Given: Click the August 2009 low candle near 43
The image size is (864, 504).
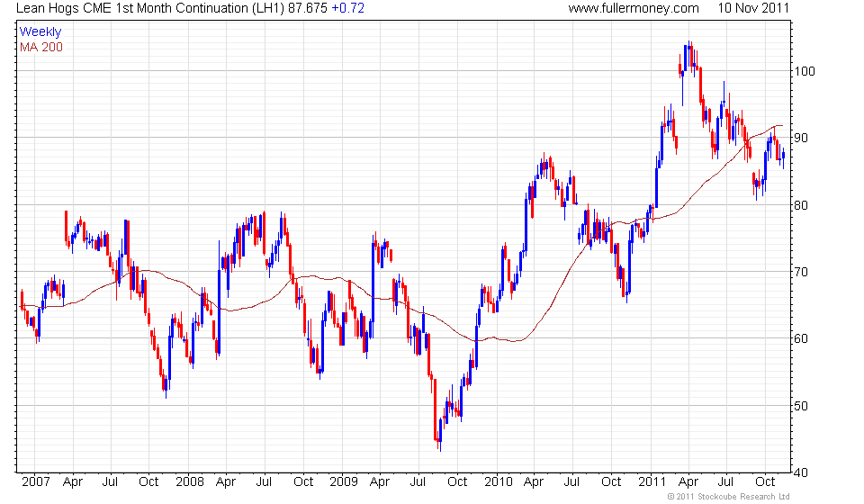Looking at the screenshot, I should coord(440,435).
